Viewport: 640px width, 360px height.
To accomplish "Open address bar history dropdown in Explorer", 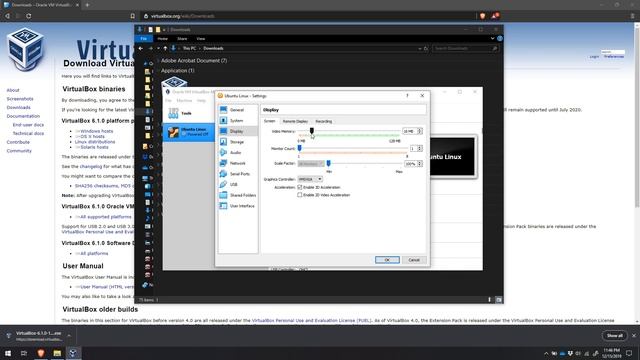I will pyautogui.click(x=420, y=48).
